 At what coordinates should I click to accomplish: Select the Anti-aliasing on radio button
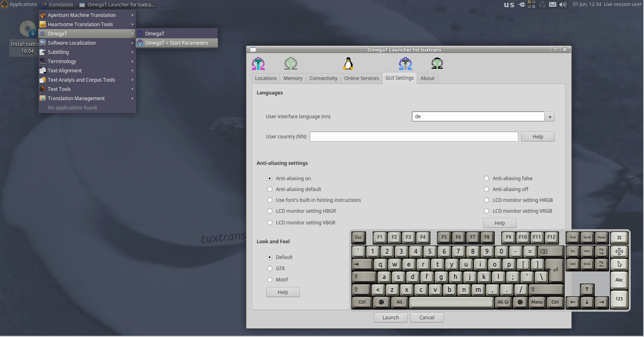[x=270, y=178]
